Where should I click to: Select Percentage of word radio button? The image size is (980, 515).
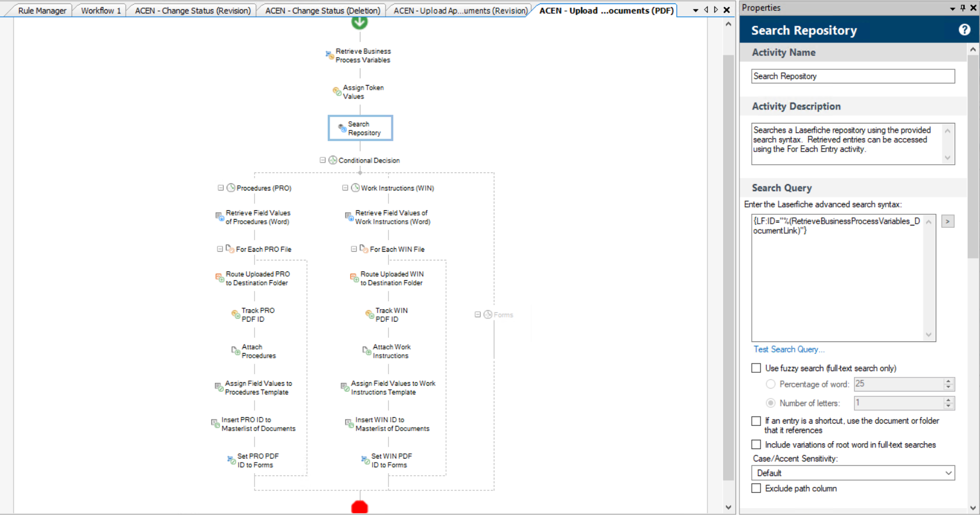point(770,384)
